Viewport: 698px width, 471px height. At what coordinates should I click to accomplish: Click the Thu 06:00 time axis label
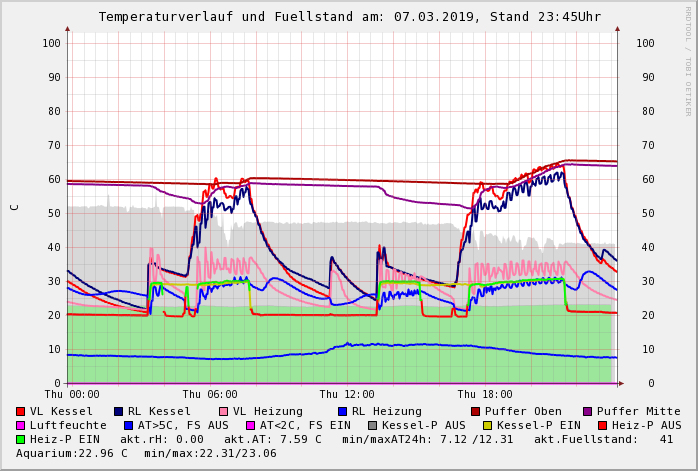click(210, 395)
